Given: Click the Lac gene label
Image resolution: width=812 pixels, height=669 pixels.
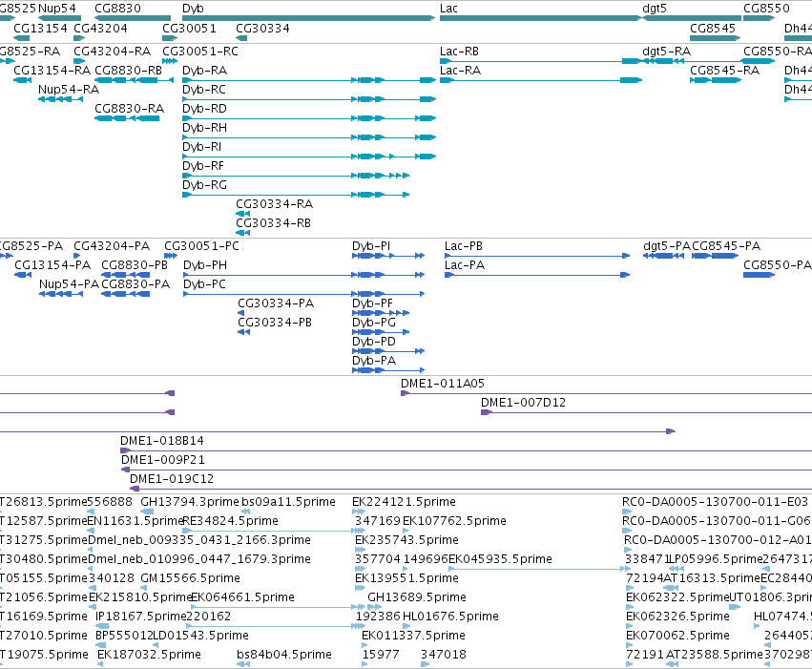Looking at the screenshot, I should (448, 9).
